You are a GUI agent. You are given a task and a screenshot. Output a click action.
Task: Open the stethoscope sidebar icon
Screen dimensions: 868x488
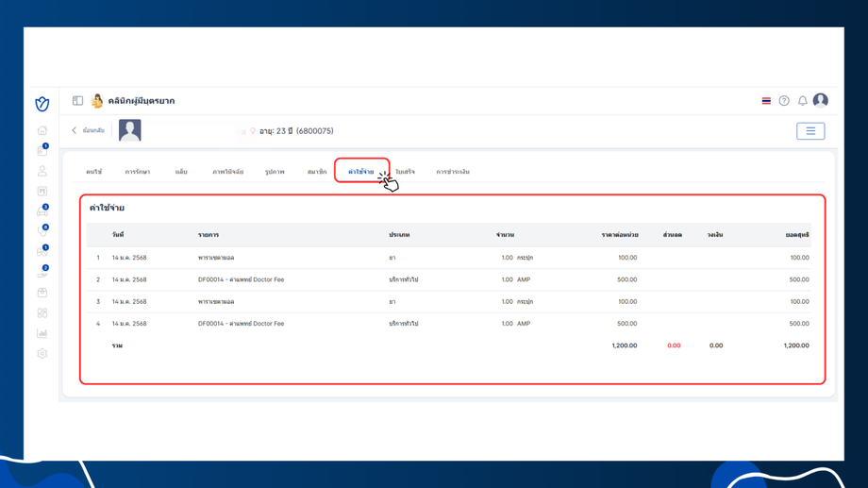point(42,231)
